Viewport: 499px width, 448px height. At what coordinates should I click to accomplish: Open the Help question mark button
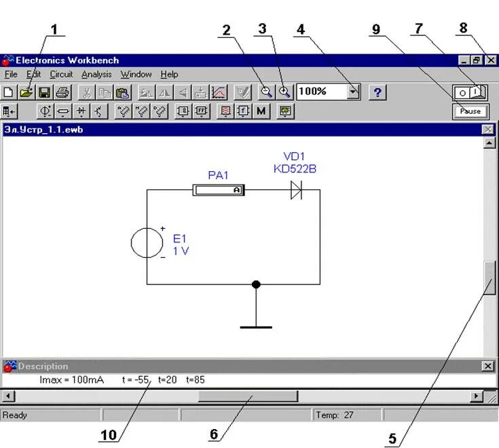click(x=377, y=92)
